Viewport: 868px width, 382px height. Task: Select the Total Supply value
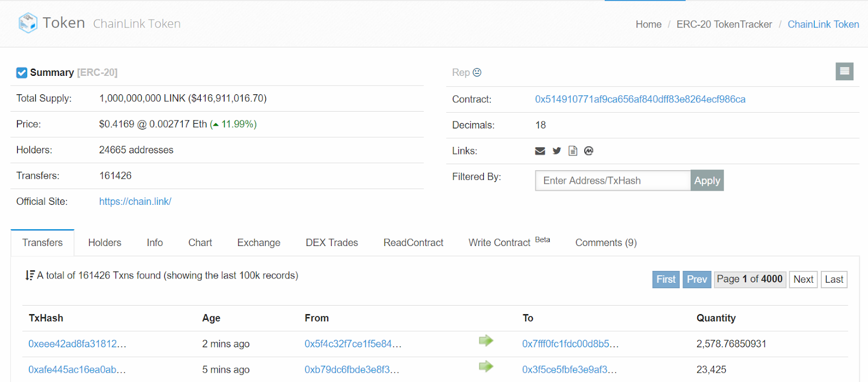pos(183,99)
